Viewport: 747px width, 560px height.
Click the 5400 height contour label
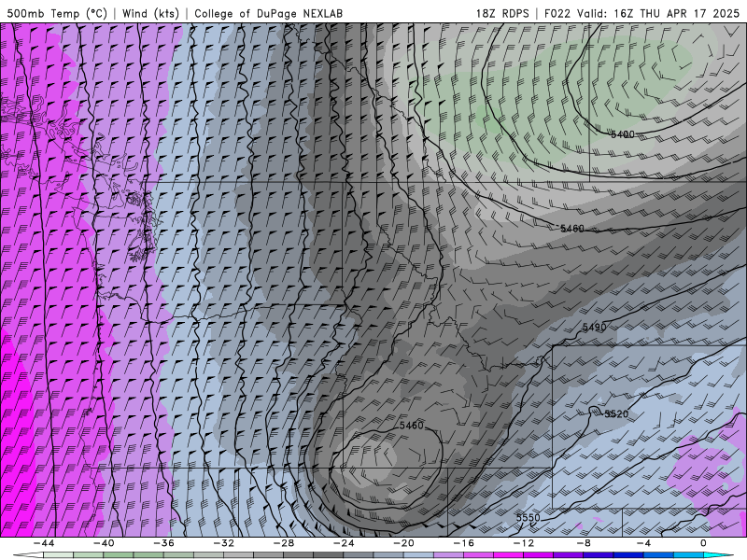(x=623, y=134)
